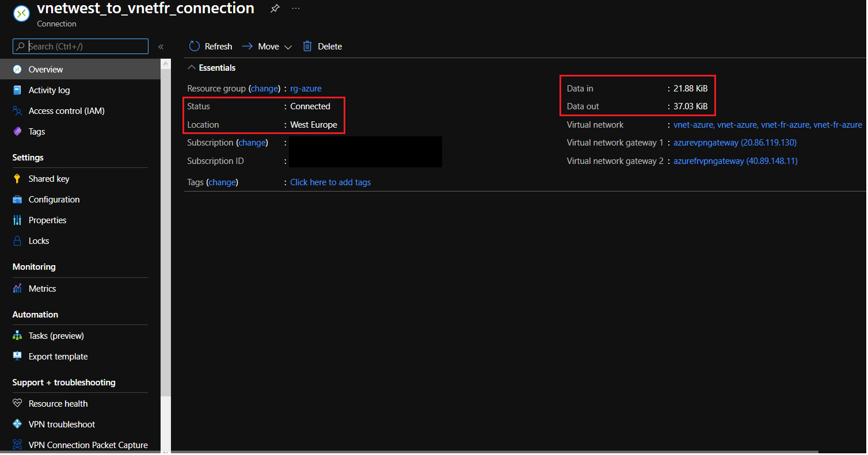Screen dimensions: 868x455
Task: Open the Move dropdown chevron
Action: pos(288,47)
